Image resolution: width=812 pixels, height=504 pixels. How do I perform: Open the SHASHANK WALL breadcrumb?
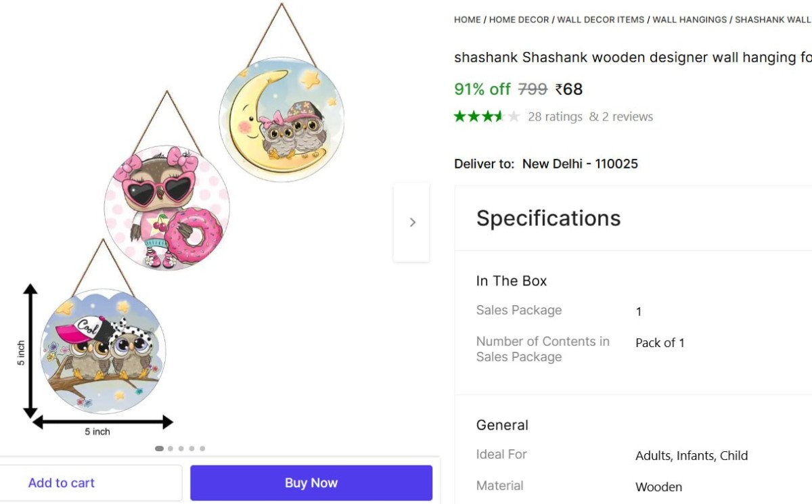(773, 20)
